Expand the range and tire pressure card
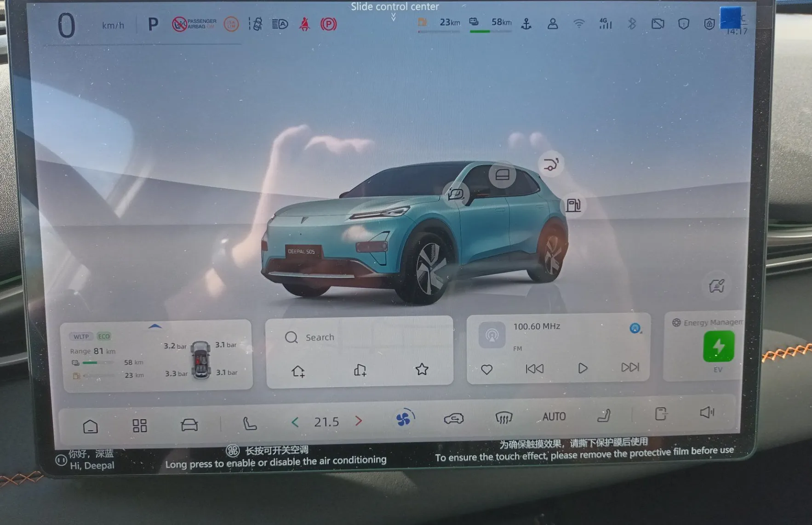The height and width of the screenshot is (525, 812). (155, 326)
